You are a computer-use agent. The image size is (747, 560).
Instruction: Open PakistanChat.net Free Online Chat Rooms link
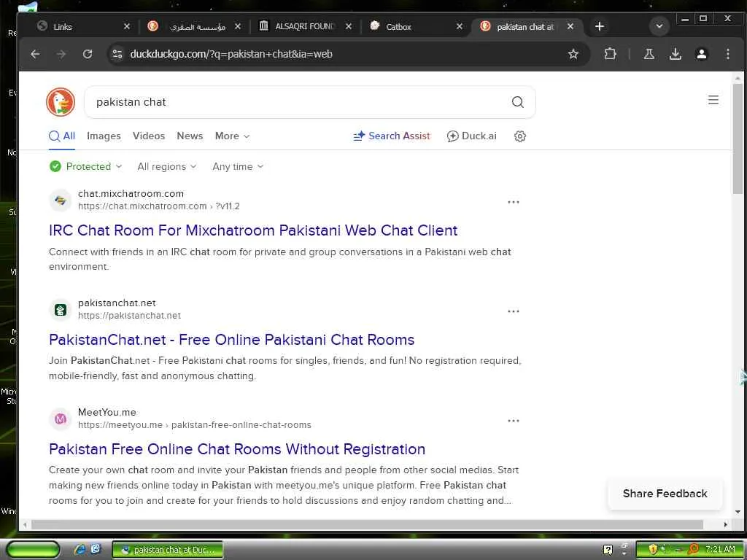click(231, 340)
